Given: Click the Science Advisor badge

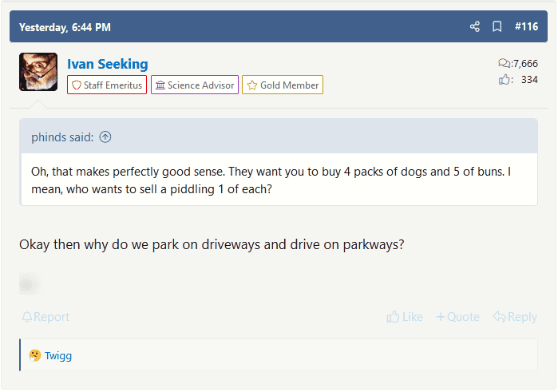Looking at the screenshot, I should [195, 85].
